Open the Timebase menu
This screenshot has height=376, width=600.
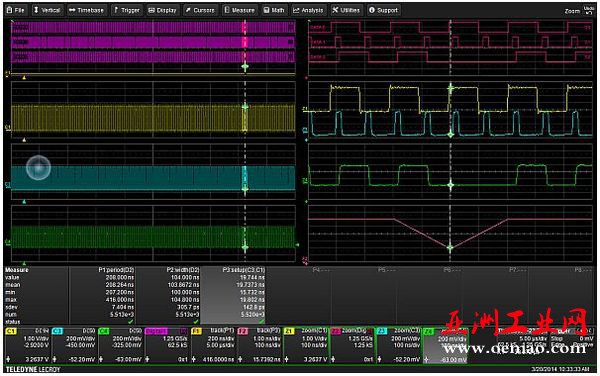pyautogui.click(x=86, y=10)
